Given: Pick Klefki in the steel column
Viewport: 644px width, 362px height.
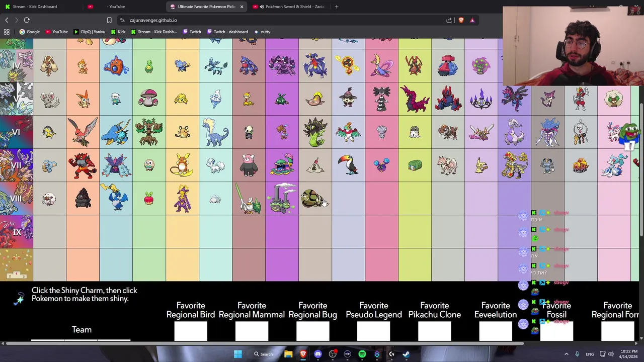Looking at the screenshot, I should (581, 132).
